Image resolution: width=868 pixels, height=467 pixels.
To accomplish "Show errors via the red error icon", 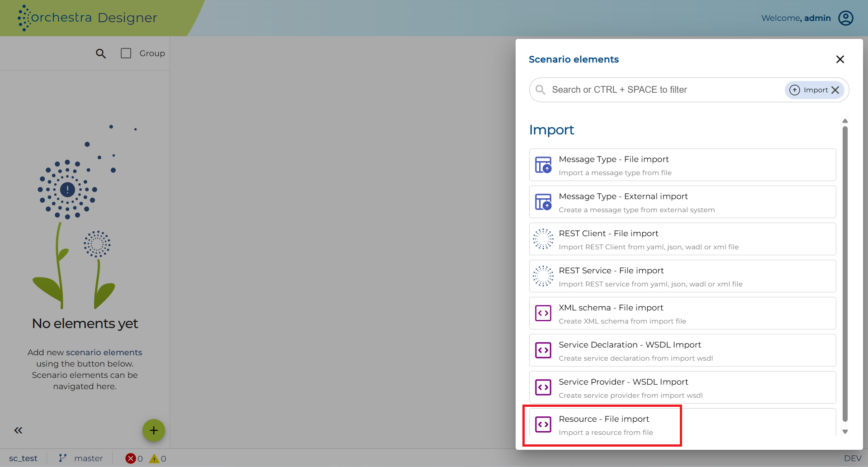I will [x=131, y=458].
